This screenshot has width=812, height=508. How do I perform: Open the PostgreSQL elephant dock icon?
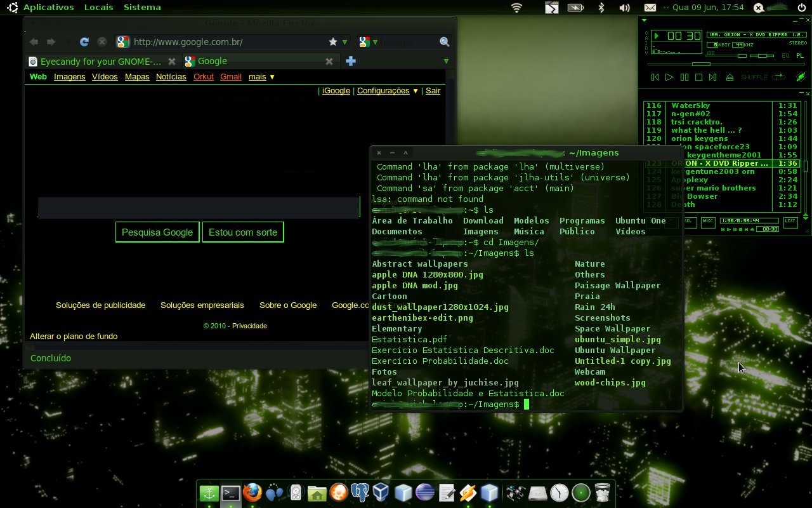360,493
